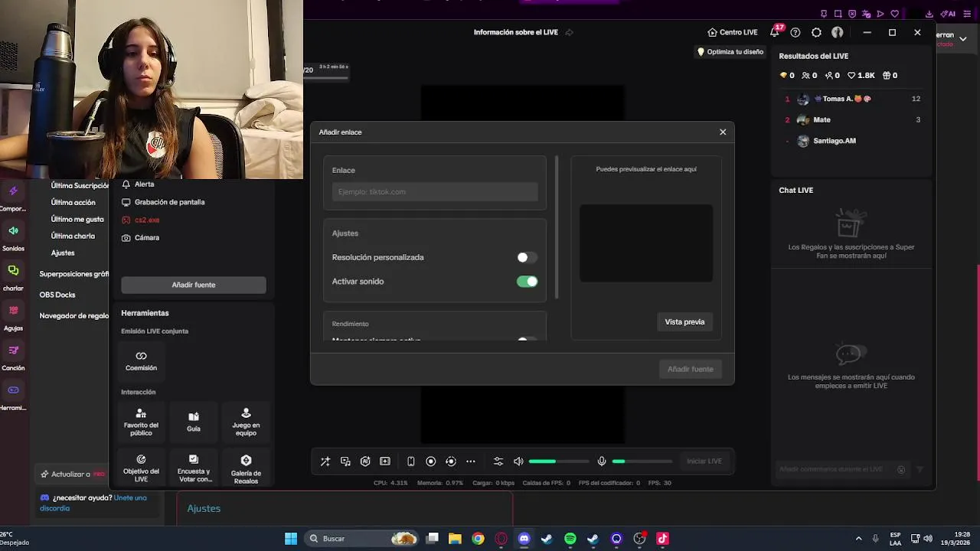Click the replay capture circle icon
The height and width of the screenshot is (551, 980).
click(x=451, y=461)
